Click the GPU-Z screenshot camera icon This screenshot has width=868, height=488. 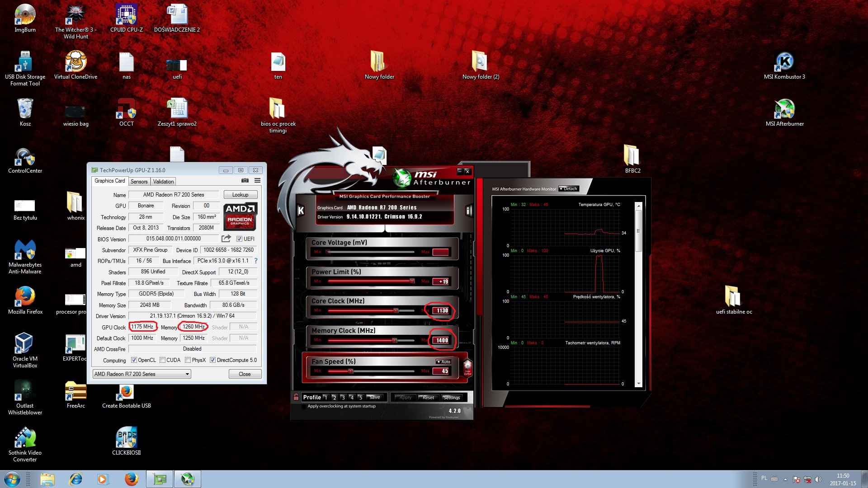[245, 181]
